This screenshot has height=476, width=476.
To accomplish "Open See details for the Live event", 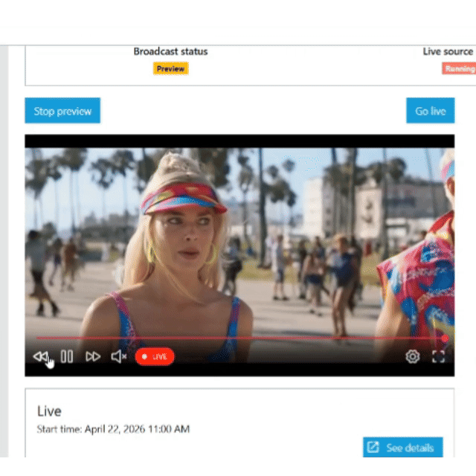I will [403, 447].
